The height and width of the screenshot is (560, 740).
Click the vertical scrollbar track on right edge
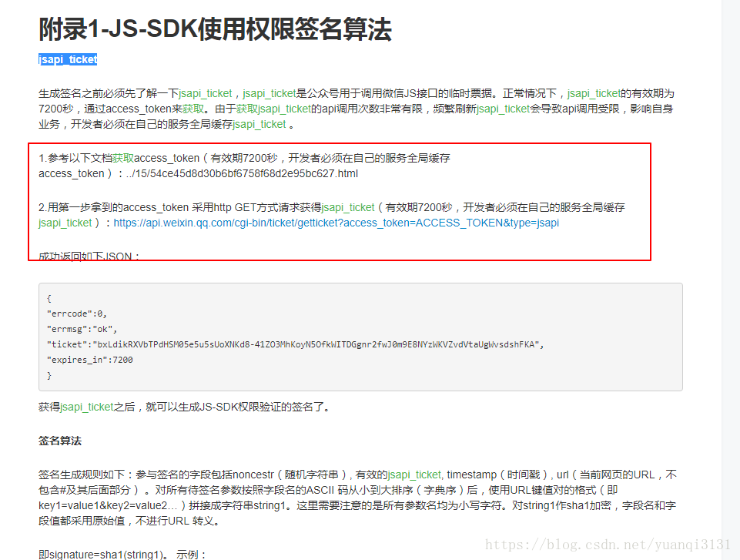coord(731,280)
